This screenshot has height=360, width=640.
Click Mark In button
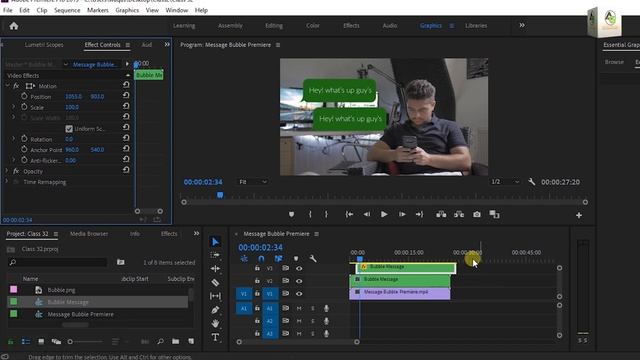[310, 214]
